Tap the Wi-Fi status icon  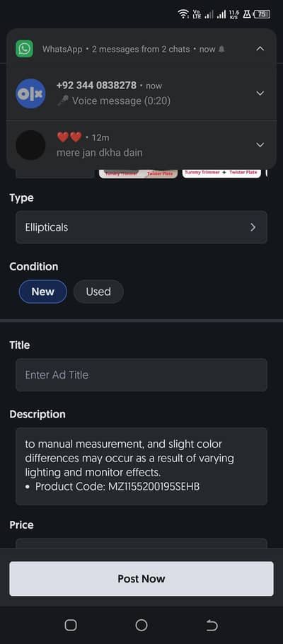tap(183, 14)
